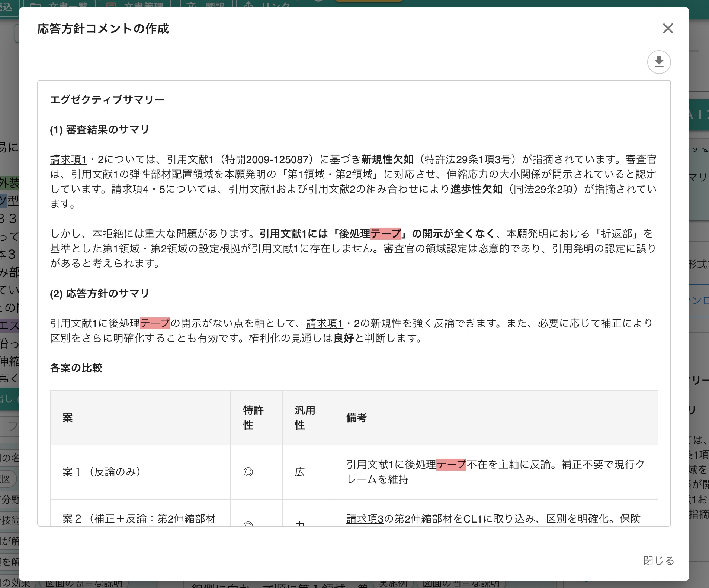Close the 応答方針コメントの作成 dialog with X
The height and width of the screenshot is (588, 709).
tap(668, 28)
